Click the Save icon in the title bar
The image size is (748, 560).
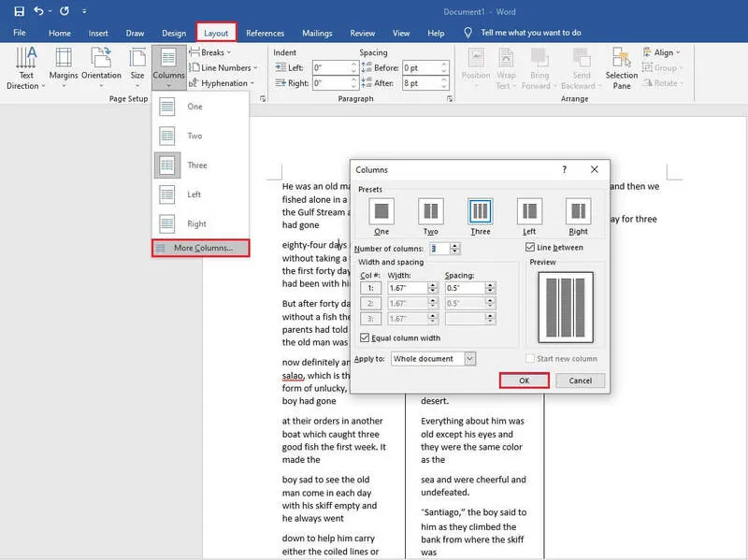[19, 11]
